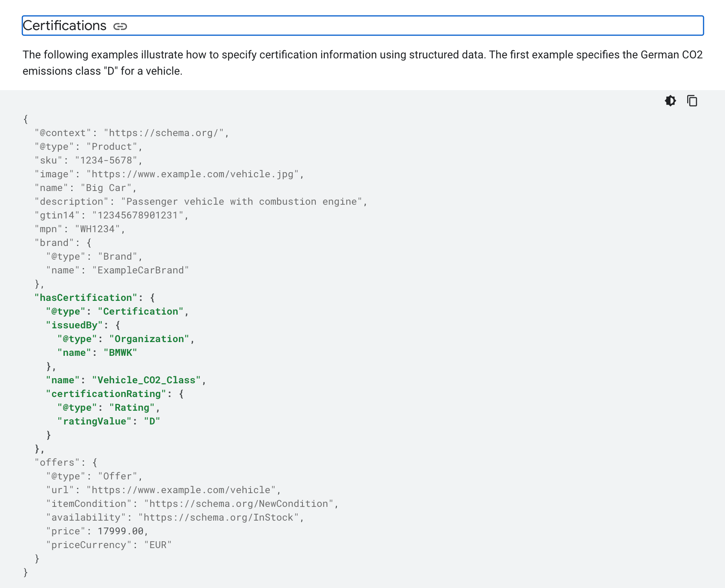The width and height of the screenshot is (725, 588).
Task: Click the issuedBy field in the code
Action: tap(76, 325)
